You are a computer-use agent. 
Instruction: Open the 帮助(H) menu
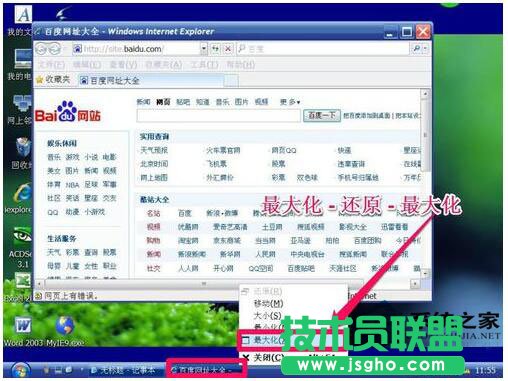241,65
